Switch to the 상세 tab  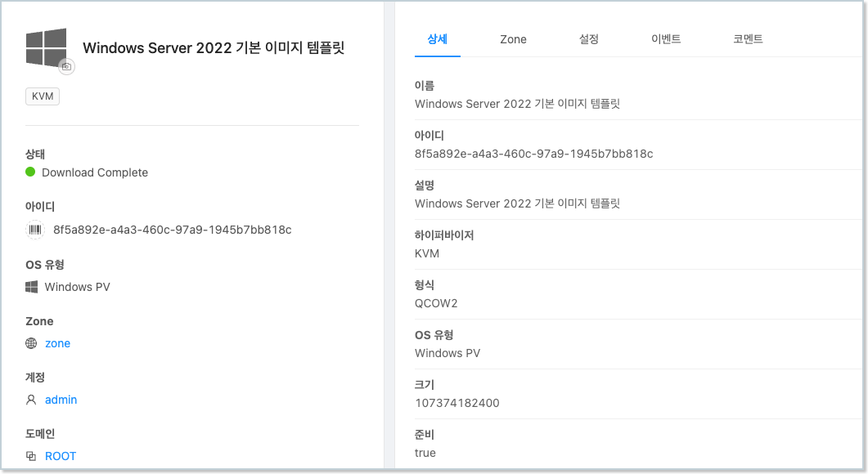click(x=438, y=39)
